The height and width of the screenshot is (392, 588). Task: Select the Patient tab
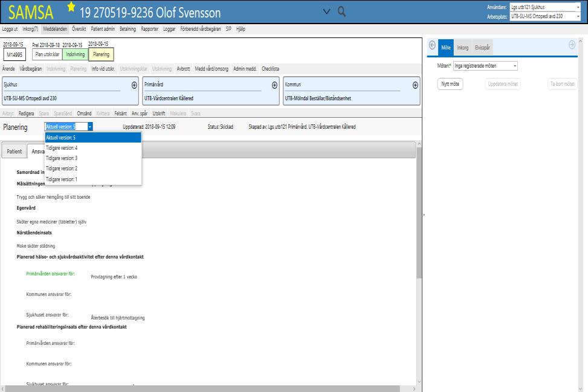tap(15, 152)
